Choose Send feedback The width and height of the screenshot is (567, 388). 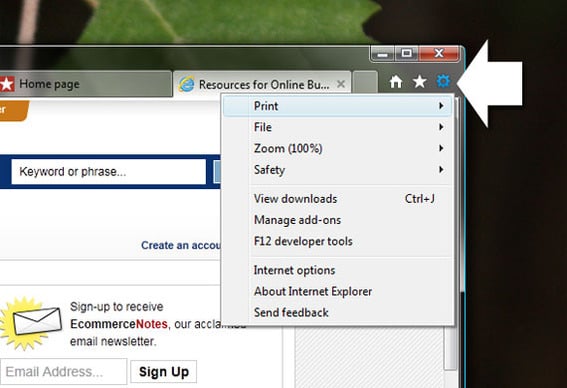click(x=337, y=312)
